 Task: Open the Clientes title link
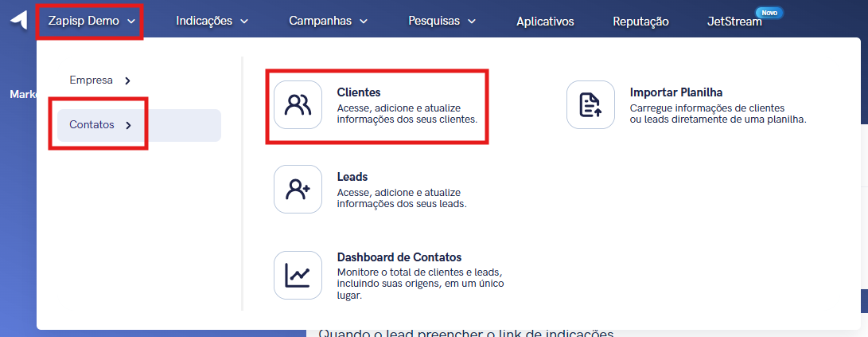359,92
